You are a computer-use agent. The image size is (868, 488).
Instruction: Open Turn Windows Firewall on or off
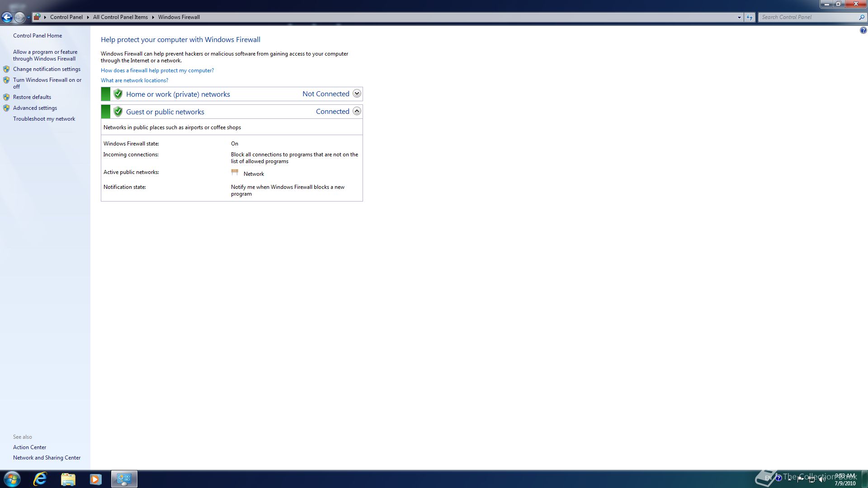(47, 83)
